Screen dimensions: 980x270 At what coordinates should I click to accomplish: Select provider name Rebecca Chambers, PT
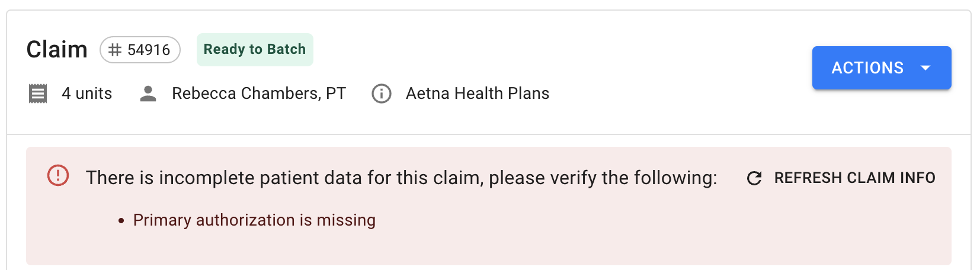point(259,94)
